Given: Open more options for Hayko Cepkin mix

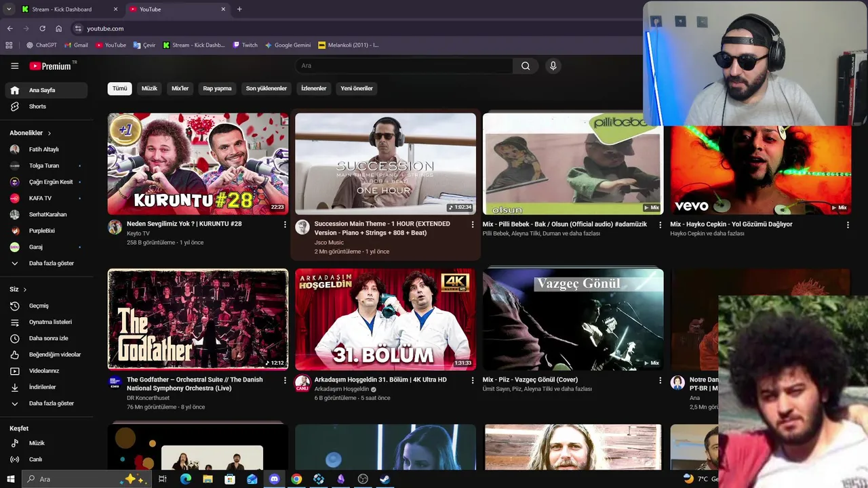Looking at the screenshot, I should click(848, 224).
